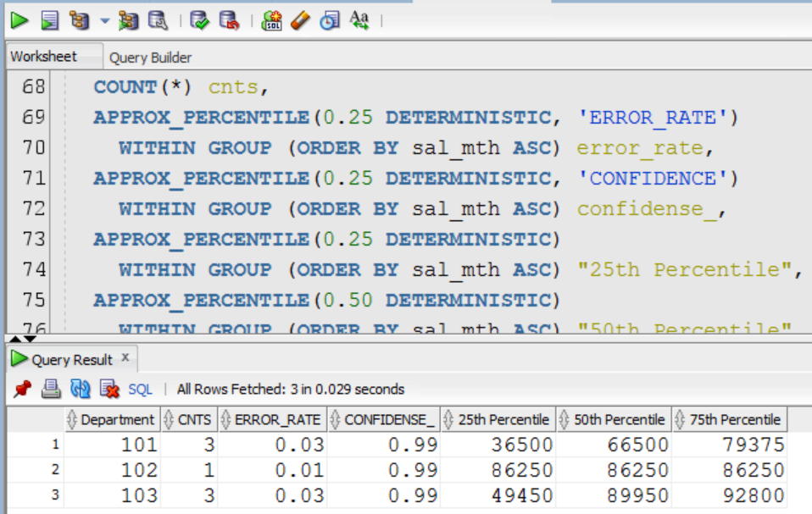The width and height of the screenshot is (812, 514).
Task: Close the Query Result tab
Action: [125, 357]
